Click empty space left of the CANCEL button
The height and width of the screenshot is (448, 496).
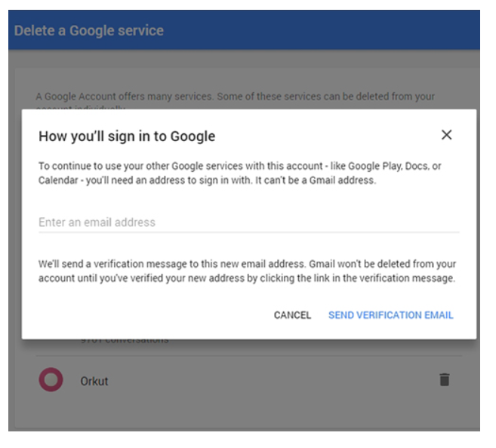pyautogui.click(x=151, y=315)
